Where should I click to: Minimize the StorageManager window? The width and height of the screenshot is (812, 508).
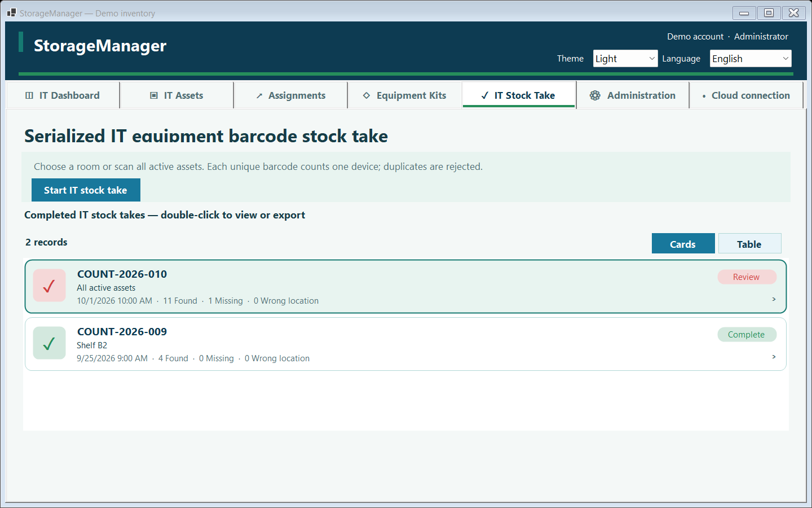744,12
